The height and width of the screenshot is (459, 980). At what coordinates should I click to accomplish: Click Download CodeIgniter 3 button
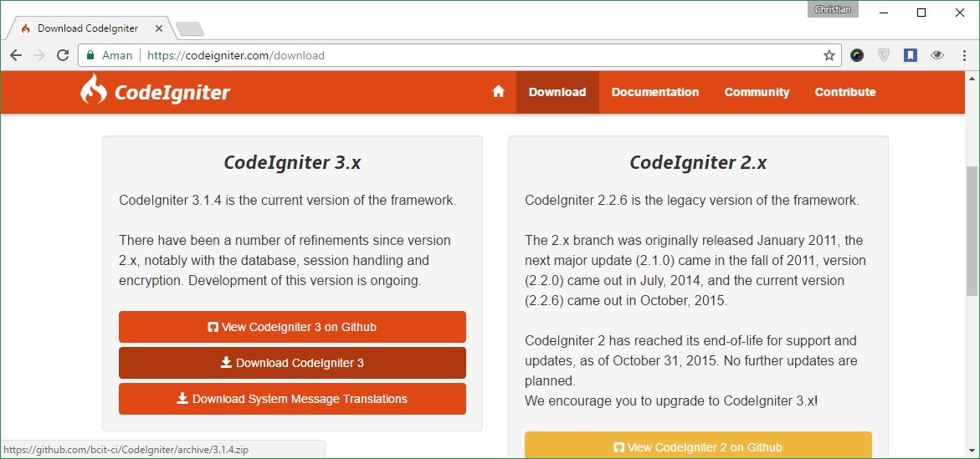[x=293, y=363]
